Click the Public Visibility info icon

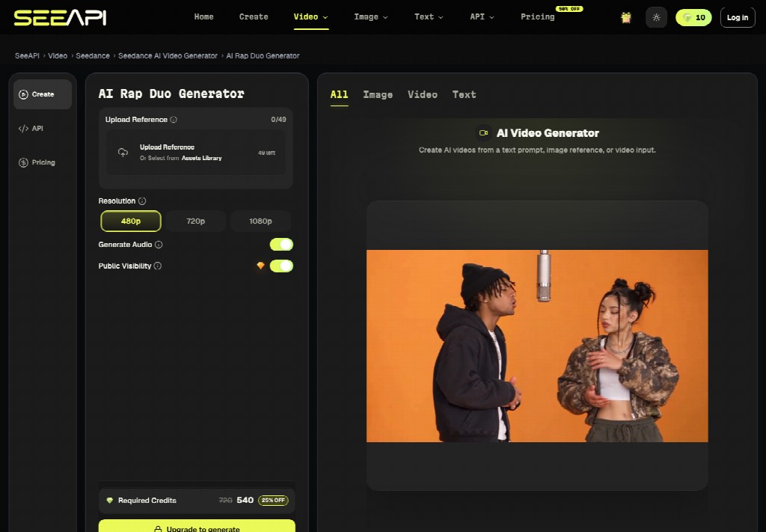[x=158, y=266]
